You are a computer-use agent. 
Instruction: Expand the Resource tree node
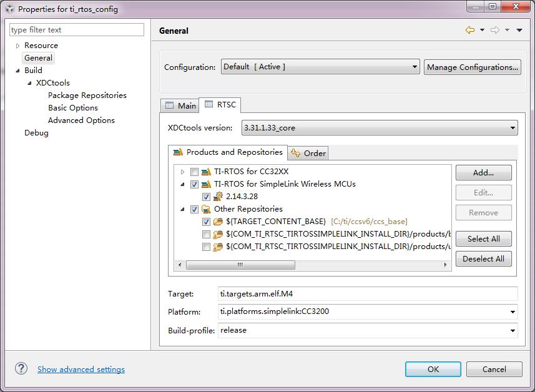[x=18, y=46]
